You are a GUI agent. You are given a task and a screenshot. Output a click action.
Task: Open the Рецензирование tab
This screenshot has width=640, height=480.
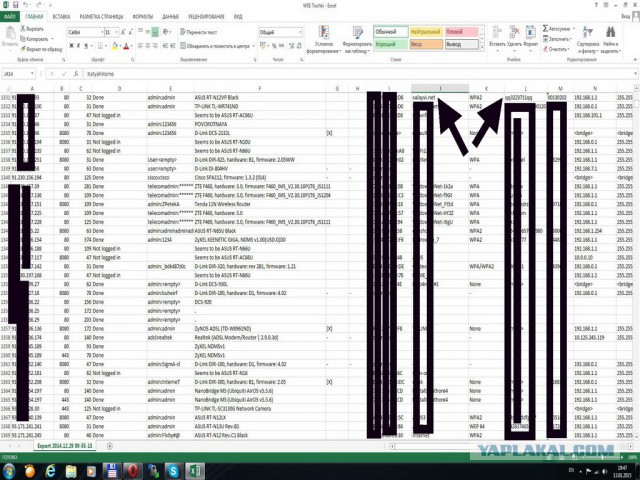point(206,17)
